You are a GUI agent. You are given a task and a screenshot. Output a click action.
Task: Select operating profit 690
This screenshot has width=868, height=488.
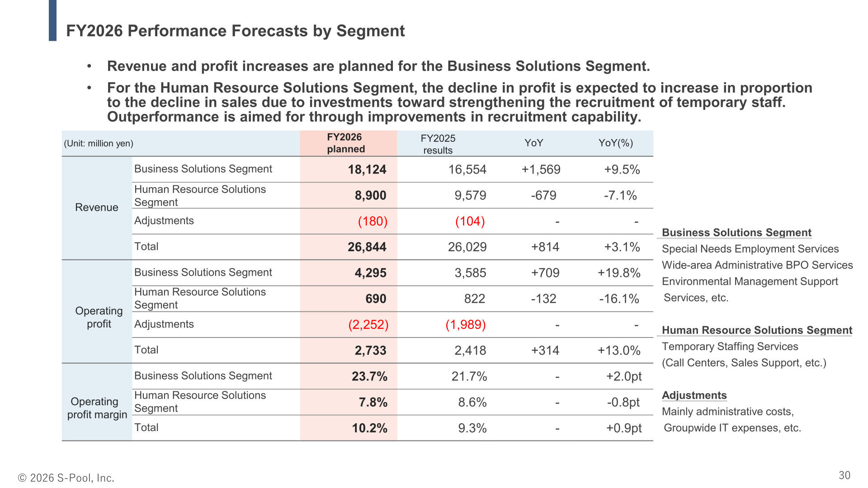click(x=376, y=299)
